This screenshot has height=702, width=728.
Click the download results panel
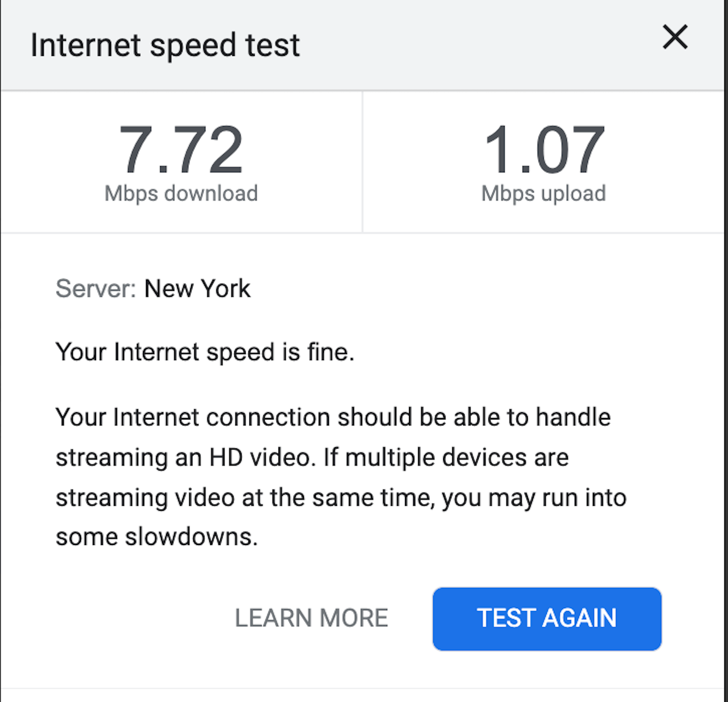pos(181,162)
